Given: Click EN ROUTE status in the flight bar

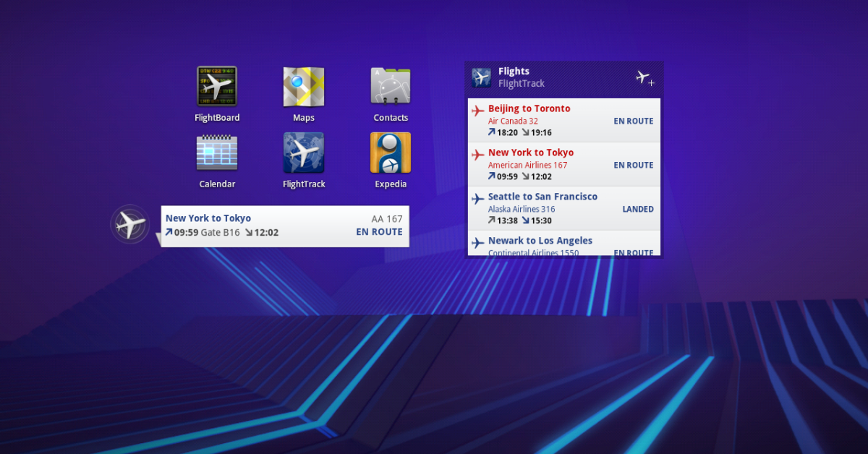Looking at the screenshot, I should click(x=379, y=233).
